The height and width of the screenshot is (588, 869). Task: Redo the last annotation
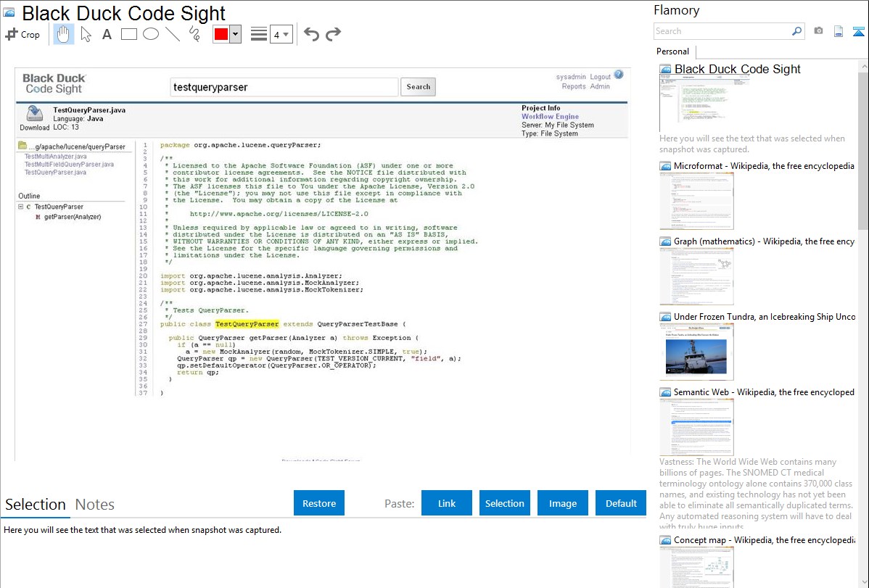(333, 34)
